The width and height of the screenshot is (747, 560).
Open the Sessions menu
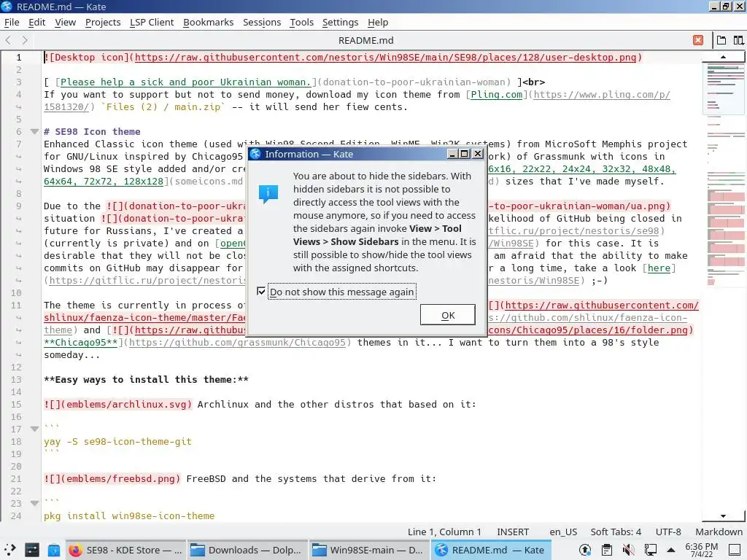(262, 23)
